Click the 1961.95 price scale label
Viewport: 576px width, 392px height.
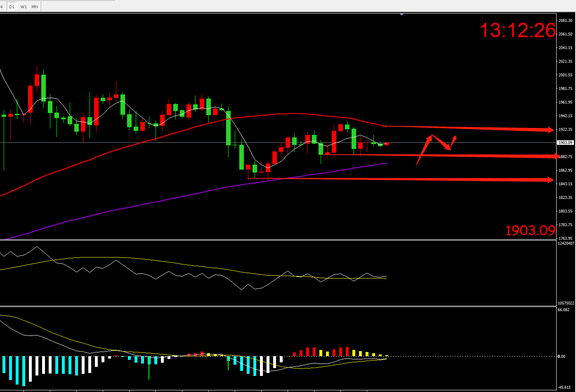(565, 102)
